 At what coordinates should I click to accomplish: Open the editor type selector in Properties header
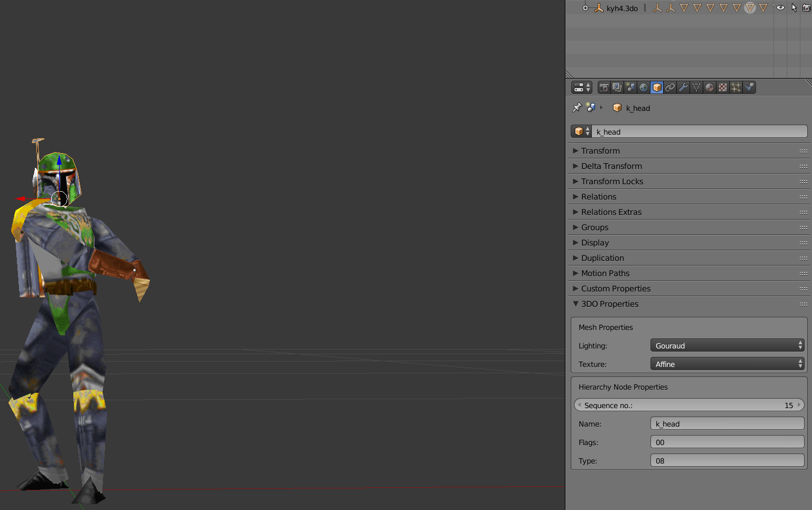[x=582, y=88]
